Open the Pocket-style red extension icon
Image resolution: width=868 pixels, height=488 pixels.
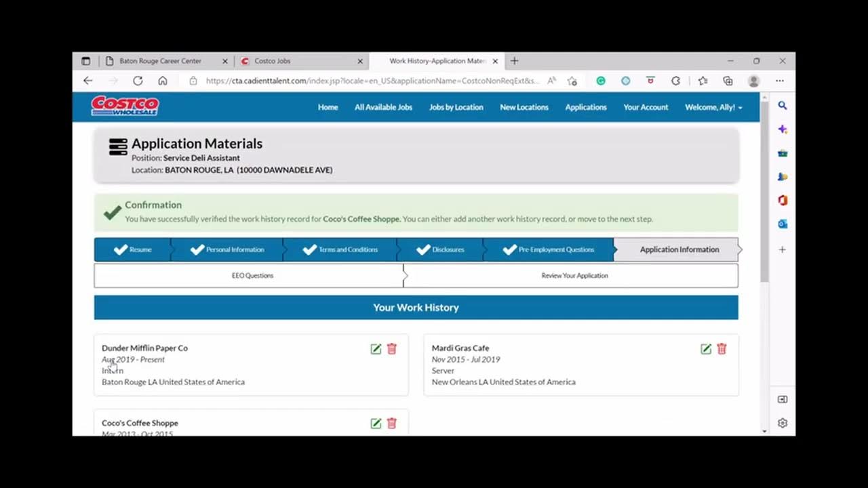tap(650, 81)
